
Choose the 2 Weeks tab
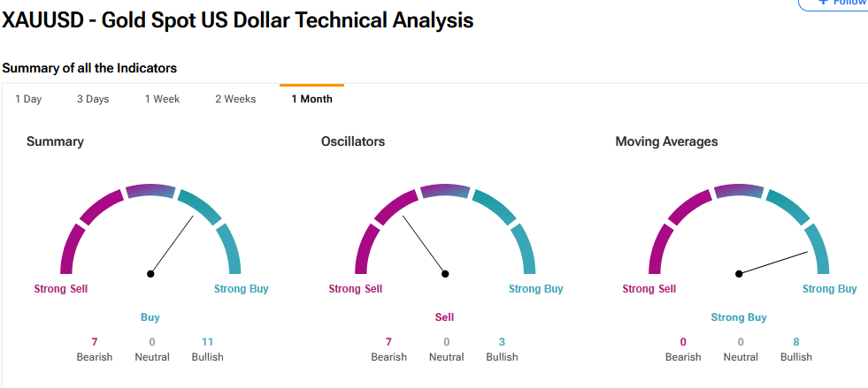click(x=235, y=99)
